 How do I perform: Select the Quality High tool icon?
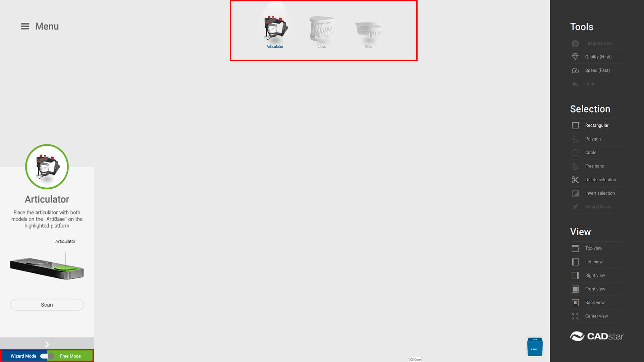click(575, 57)
